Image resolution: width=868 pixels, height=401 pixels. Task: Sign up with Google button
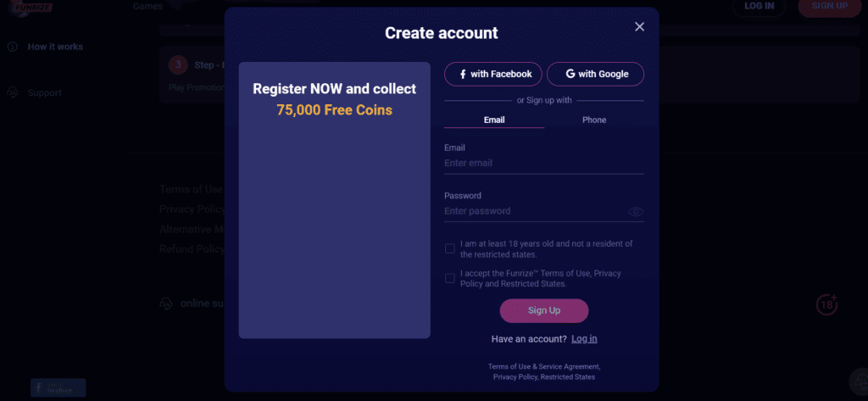click(x=596, y=75)
